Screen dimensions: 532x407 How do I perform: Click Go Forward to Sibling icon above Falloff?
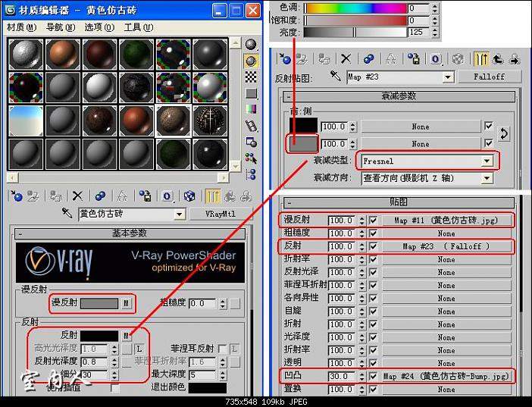point(515,58)
